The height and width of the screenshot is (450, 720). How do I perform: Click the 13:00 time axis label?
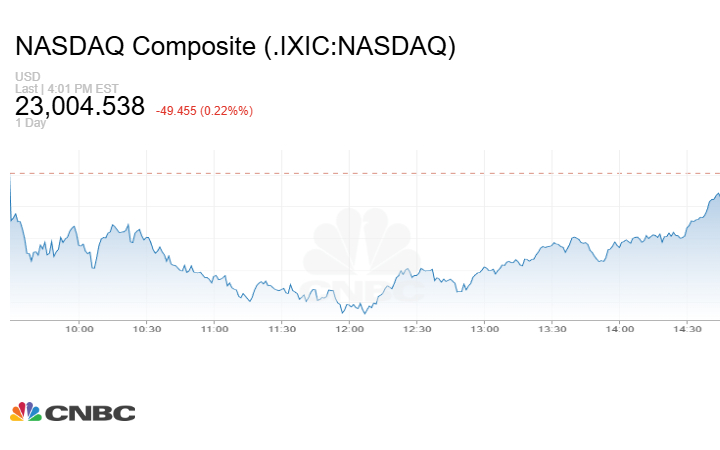click(x=485, y=329)
